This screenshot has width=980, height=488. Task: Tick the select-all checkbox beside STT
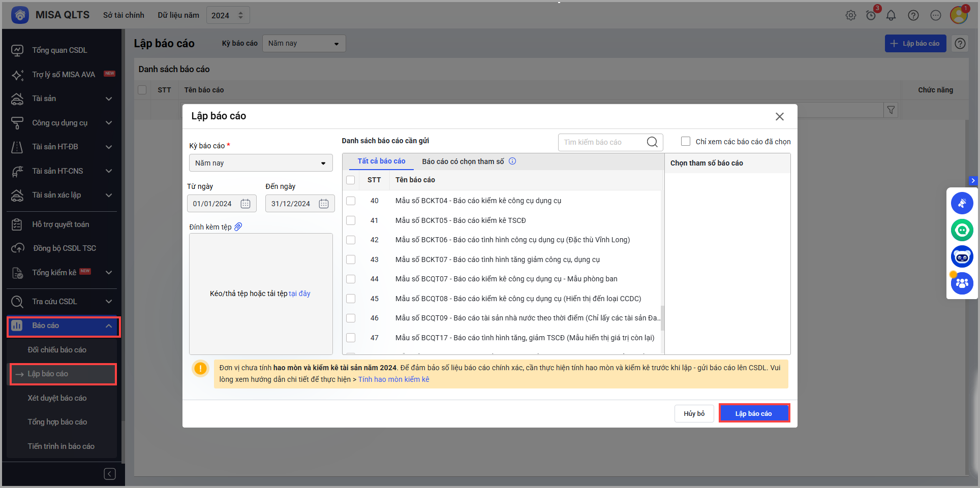351,180
